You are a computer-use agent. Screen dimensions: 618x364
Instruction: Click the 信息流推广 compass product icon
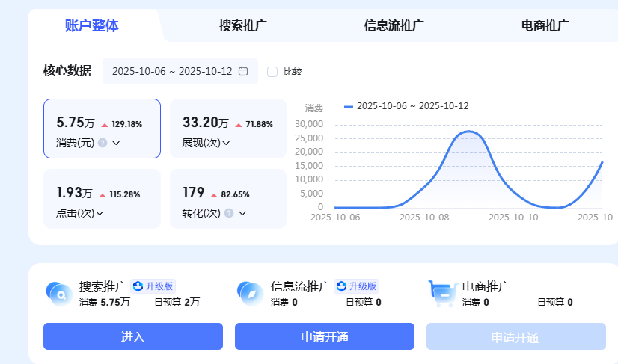(249, 292)
